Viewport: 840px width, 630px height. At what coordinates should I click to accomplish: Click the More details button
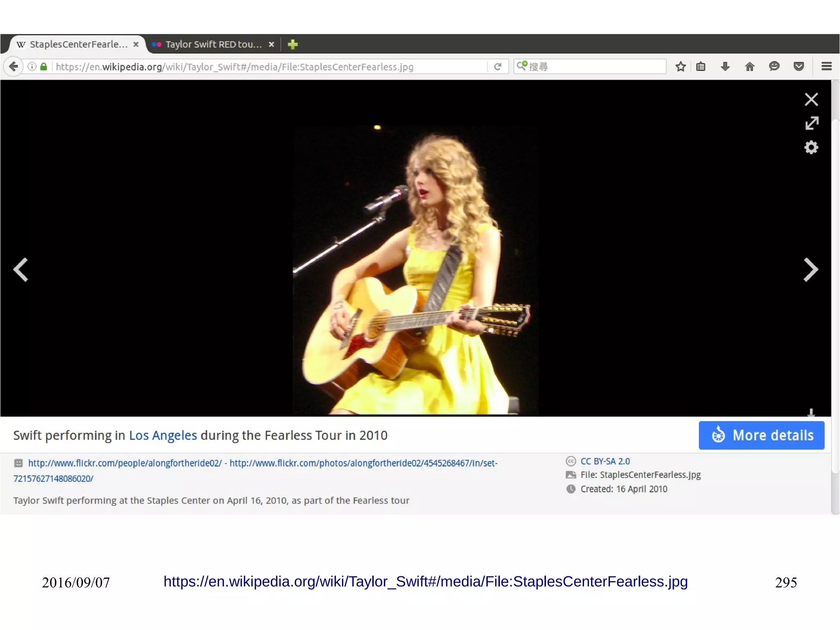[x=761, y=435]
